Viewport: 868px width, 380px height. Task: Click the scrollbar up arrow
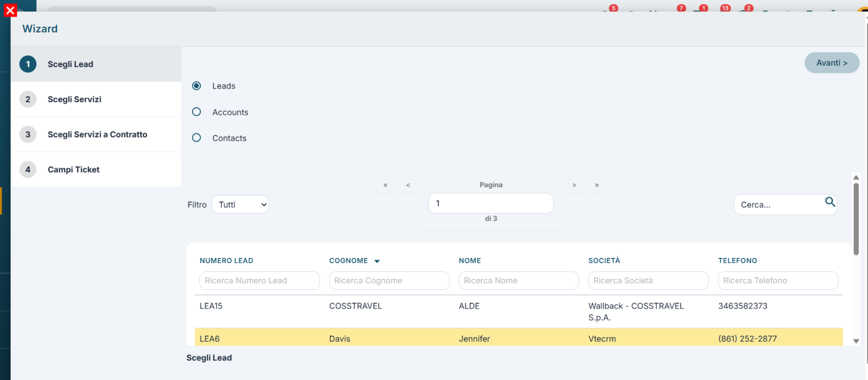coord(856,177)
